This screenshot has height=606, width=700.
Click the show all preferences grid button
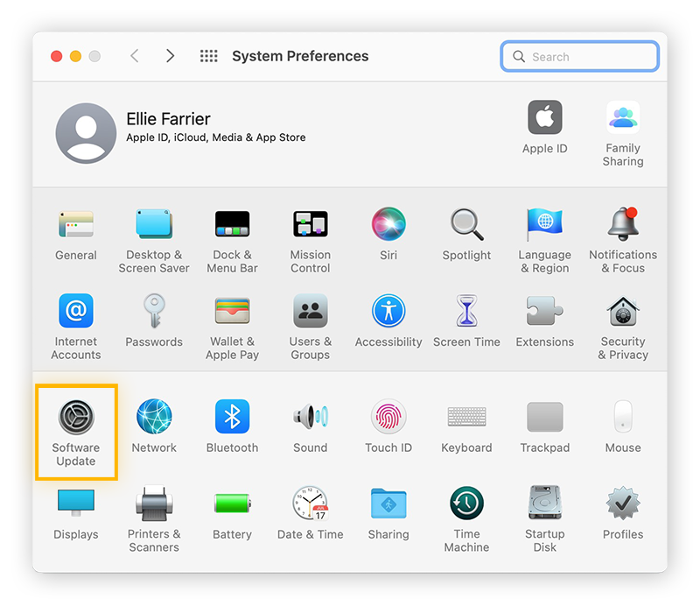click(208, 56)
